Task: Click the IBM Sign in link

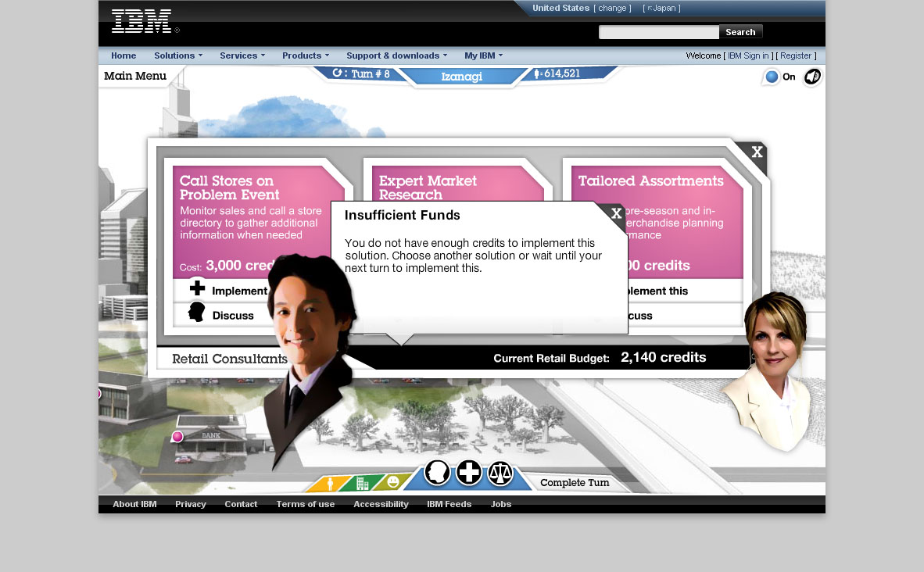Action: (x=748, y=55)
